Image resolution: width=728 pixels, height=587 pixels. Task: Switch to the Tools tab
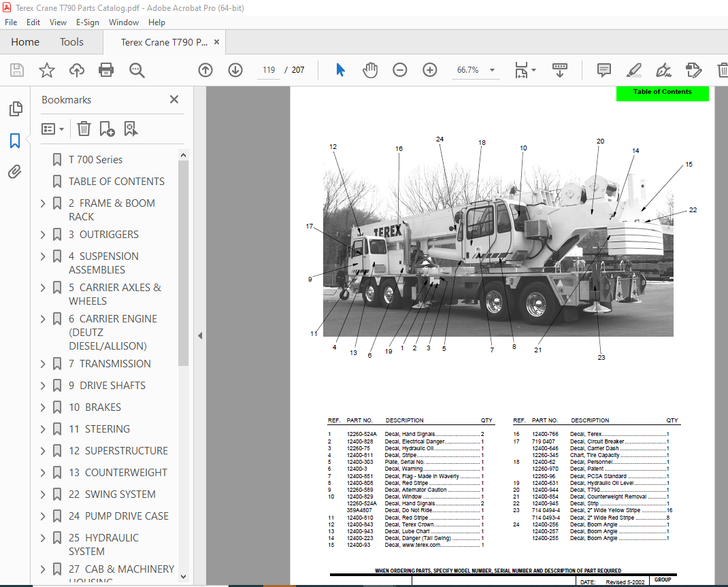coord(71,42)
